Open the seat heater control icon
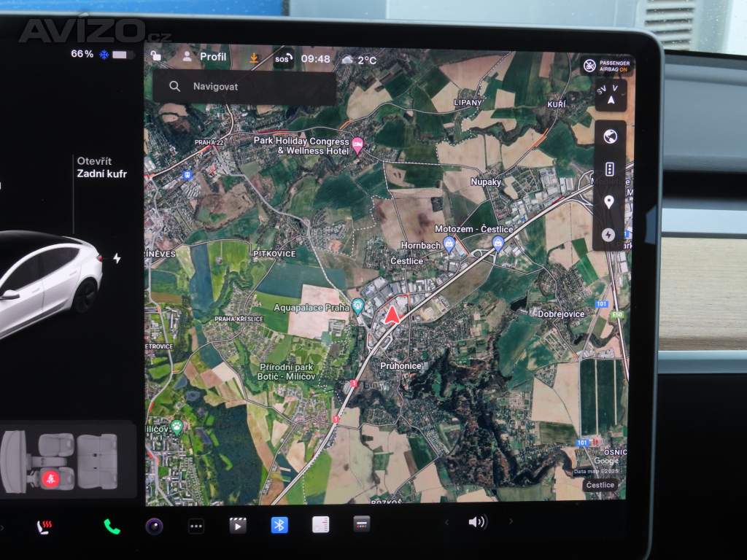 click(44, 526)
